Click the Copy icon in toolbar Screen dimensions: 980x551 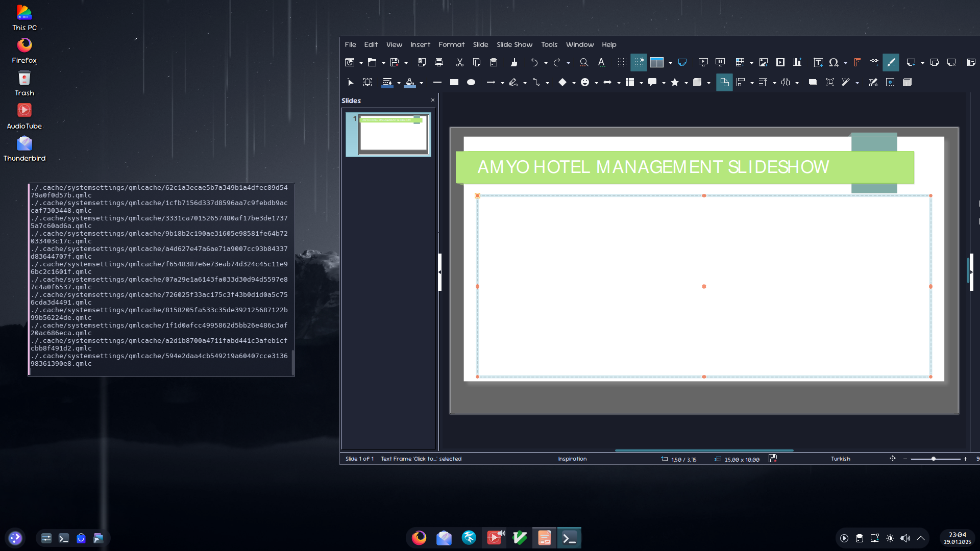point(476,62)
